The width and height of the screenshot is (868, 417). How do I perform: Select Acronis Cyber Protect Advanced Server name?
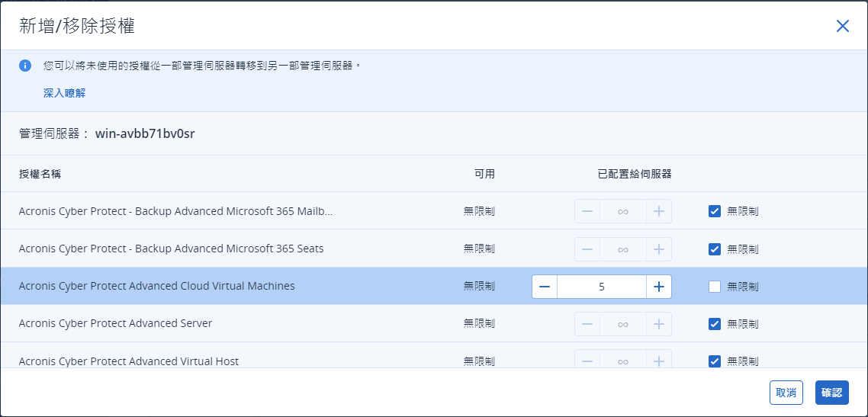[x=115, y=323]
